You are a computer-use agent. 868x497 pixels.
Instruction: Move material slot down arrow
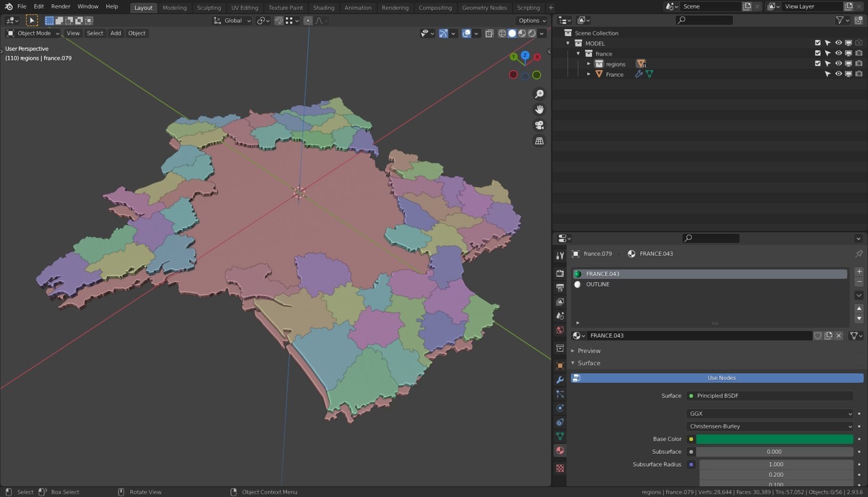click(859, 318)
